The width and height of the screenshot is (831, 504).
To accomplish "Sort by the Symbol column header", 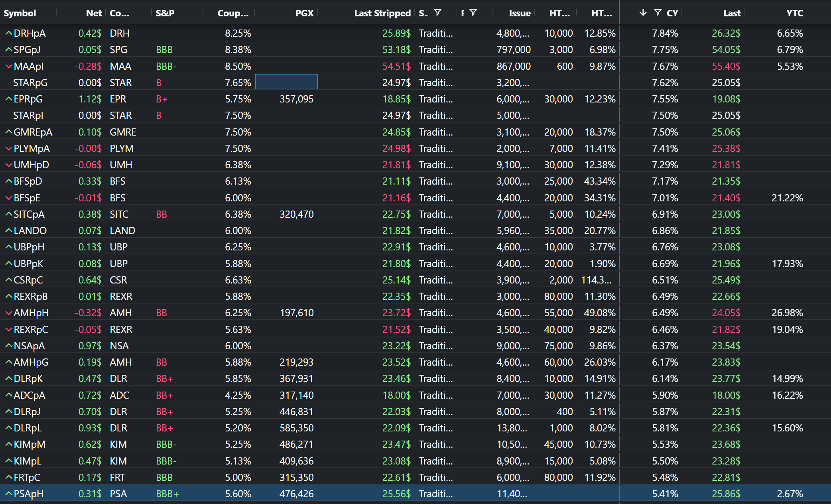I will [20, 12].
